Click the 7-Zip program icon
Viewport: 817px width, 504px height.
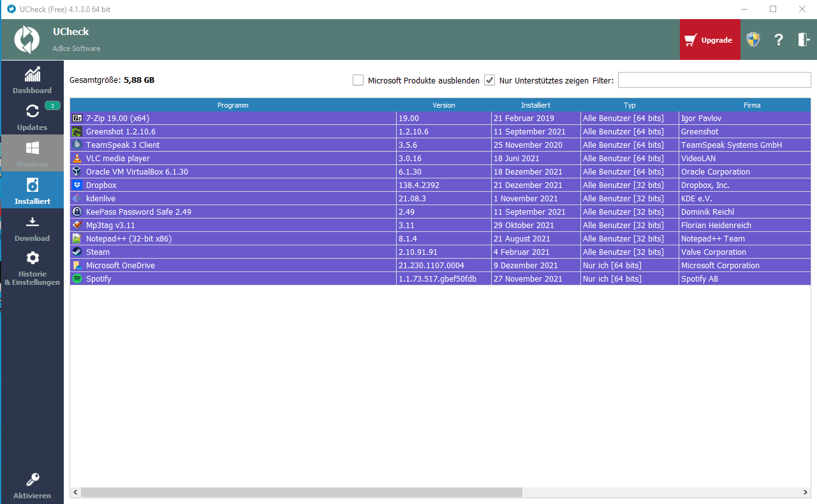tap(77, 119)
